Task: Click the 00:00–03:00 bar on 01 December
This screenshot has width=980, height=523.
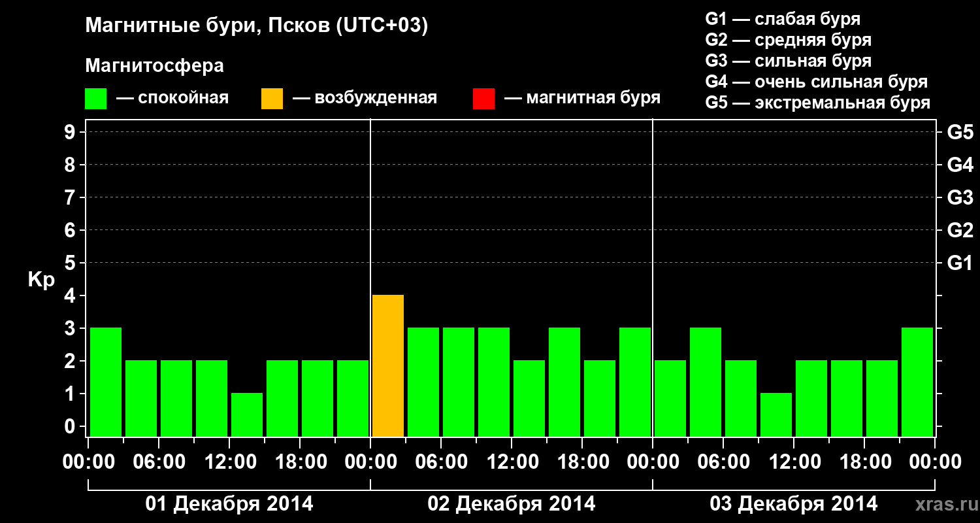Action: click(106, 382)
